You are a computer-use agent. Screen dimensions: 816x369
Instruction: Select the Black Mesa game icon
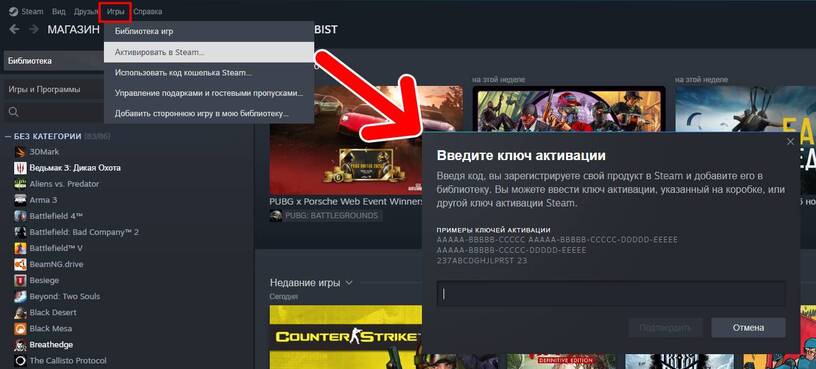[20, 329]
